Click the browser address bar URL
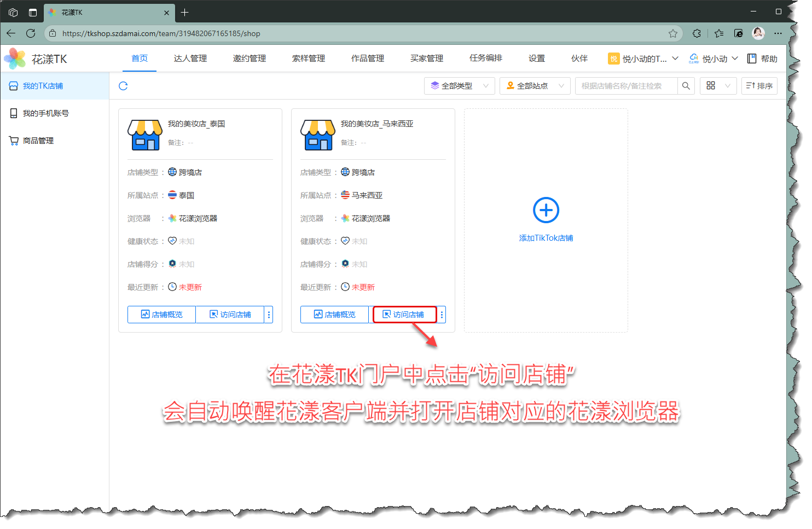The width and height of the screenshot is (812, 529). (161, 33)
